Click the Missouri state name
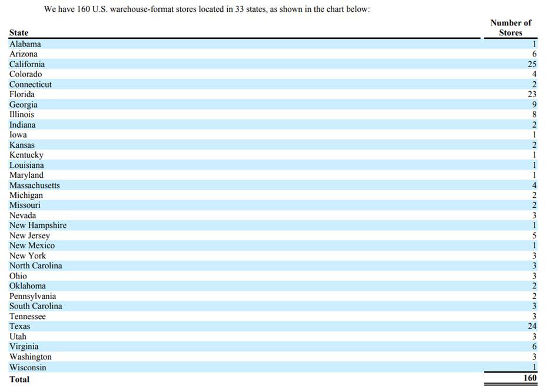The width and height of the screenshot is (551, 392). pyautogui.click(x=25, y=205)
